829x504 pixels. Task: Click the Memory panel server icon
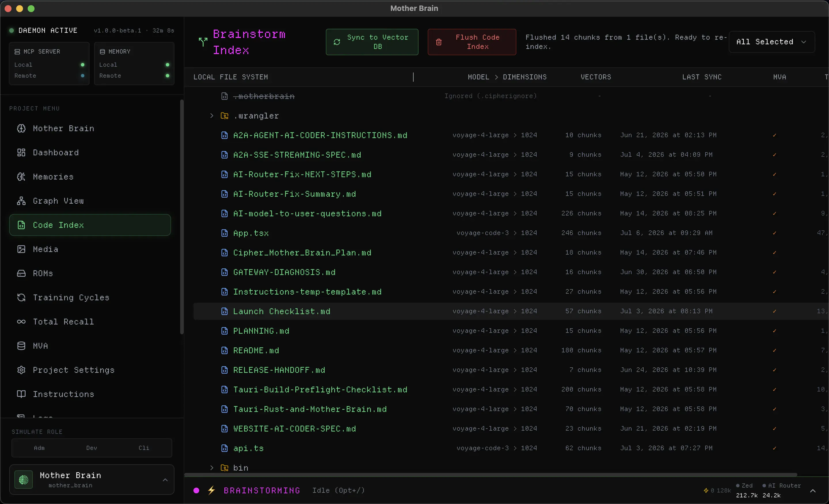point(102,52)
